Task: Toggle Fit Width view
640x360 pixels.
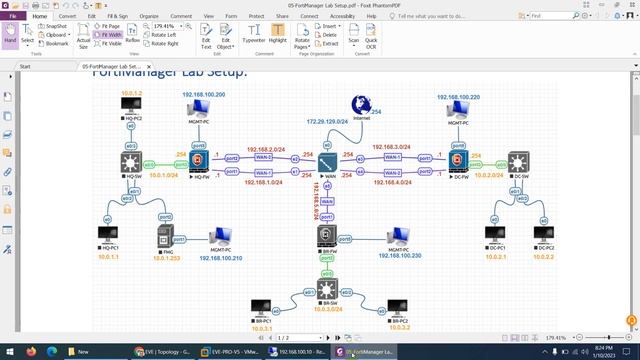Action: coord(108,35)
